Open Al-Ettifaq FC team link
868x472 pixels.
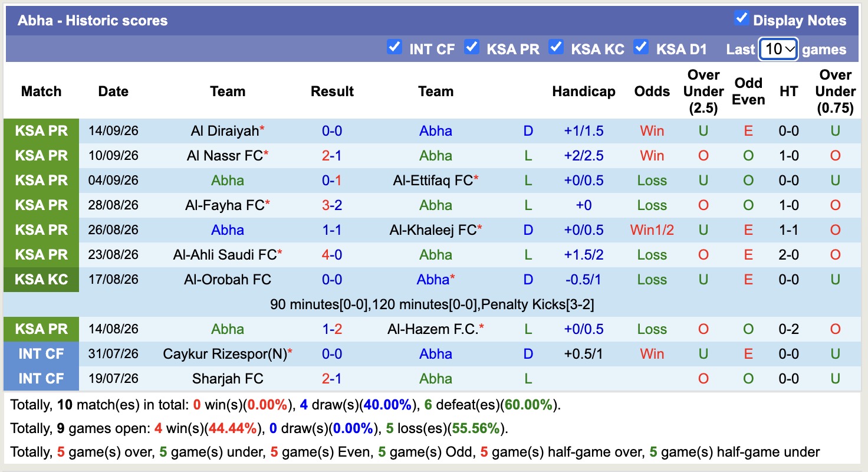point(433,181)
